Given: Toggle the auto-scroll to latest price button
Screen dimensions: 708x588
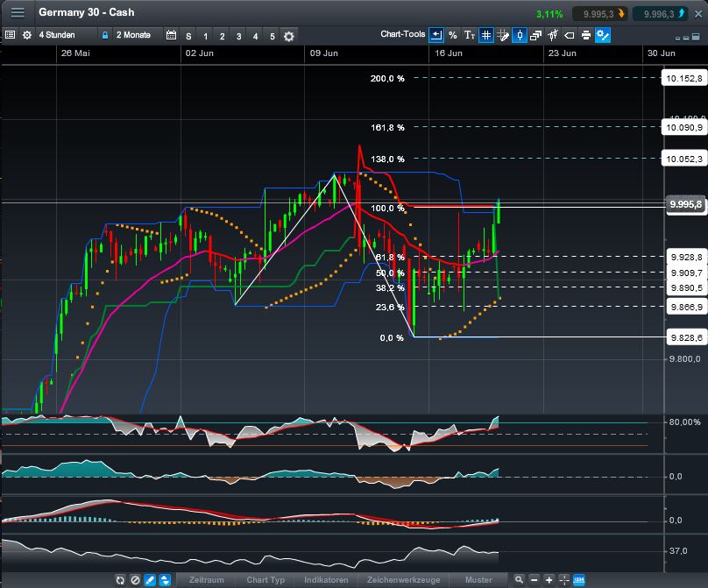Looking at the screenshot, I should coord(436,35).
